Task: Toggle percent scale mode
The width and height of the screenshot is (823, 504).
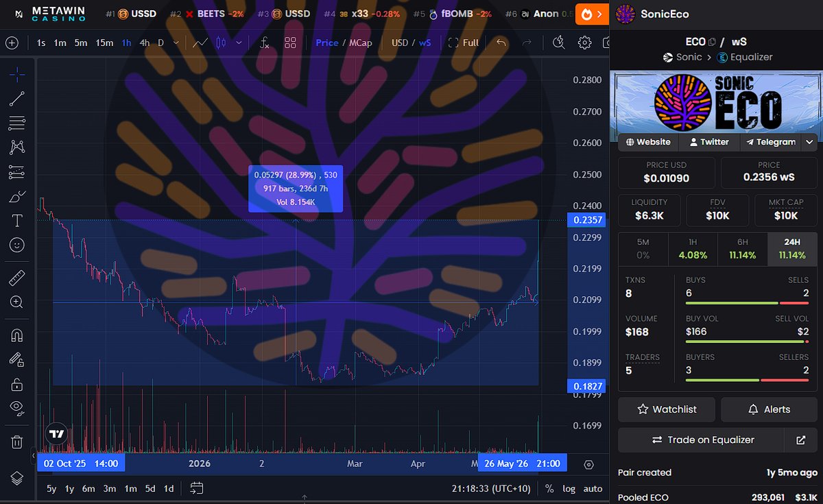Action: 549,488
